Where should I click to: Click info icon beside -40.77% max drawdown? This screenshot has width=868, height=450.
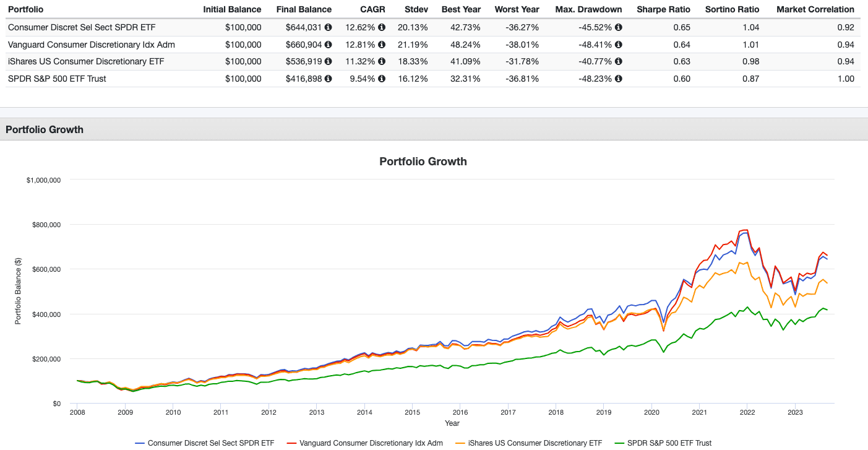point(619,61)
